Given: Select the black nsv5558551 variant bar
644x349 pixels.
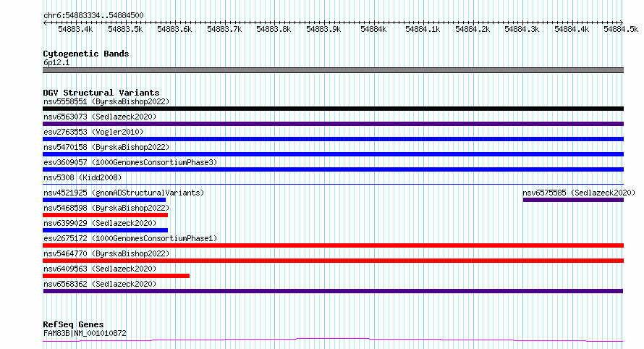Looking at the screenshot, I should tap(333, 109).
